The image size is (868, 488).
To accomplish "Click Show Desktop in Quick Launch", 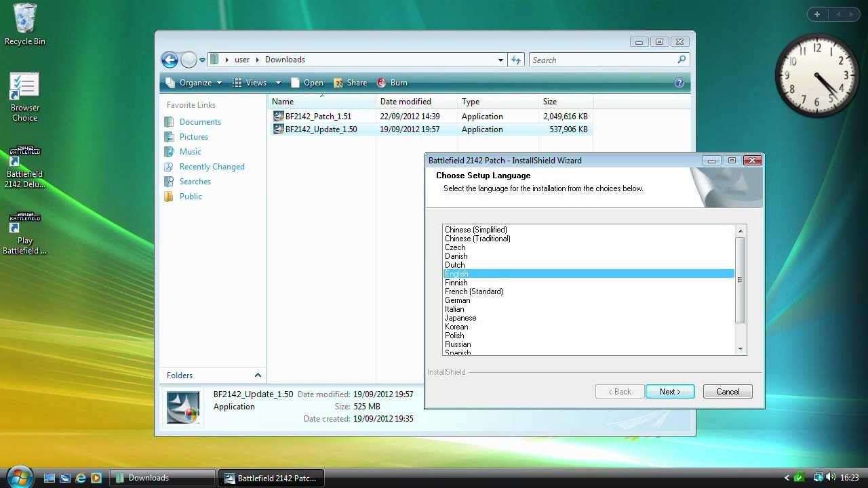I will coord(50,478).
